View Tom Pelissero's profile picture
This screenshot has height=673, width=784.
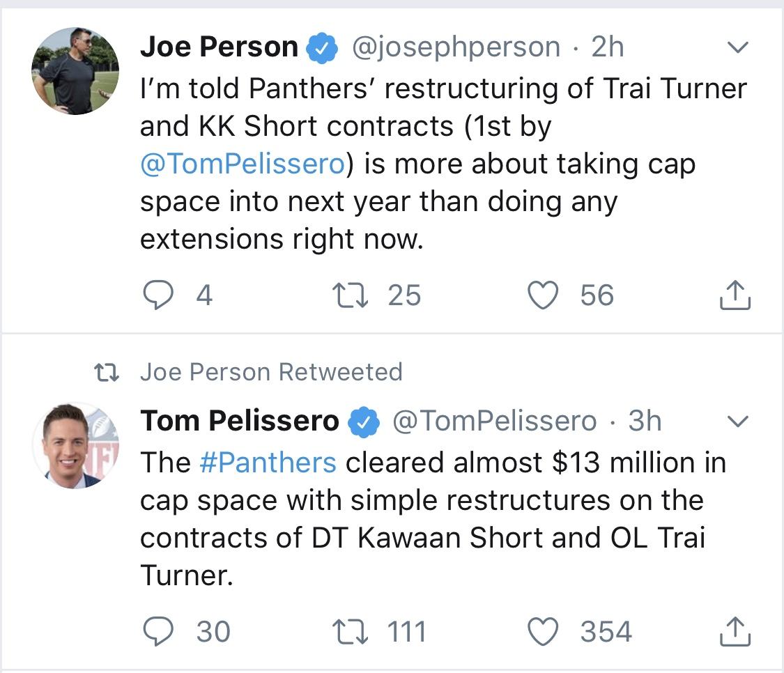click(x=75, y=445)
